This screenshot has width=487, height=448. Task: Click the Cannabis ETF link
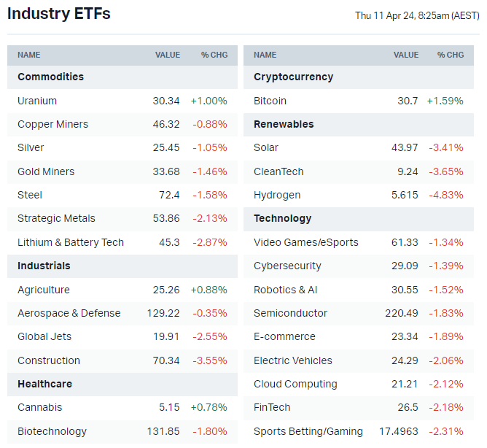coord(40,407)
